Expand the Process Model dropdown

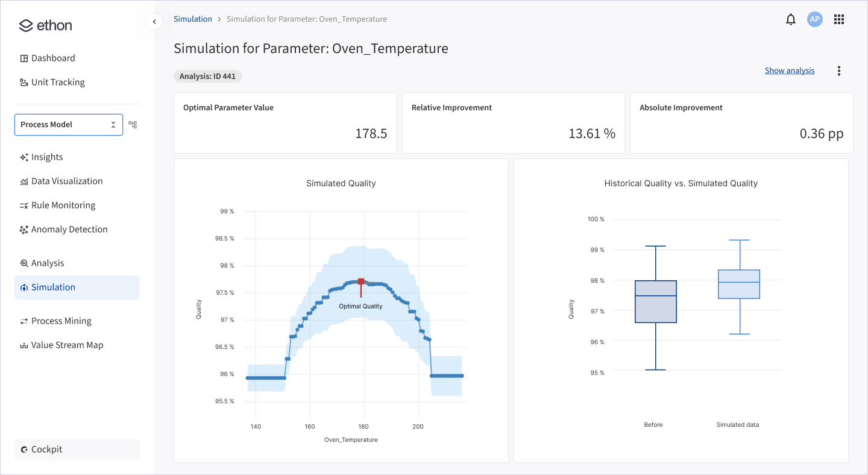click(69, 125)
